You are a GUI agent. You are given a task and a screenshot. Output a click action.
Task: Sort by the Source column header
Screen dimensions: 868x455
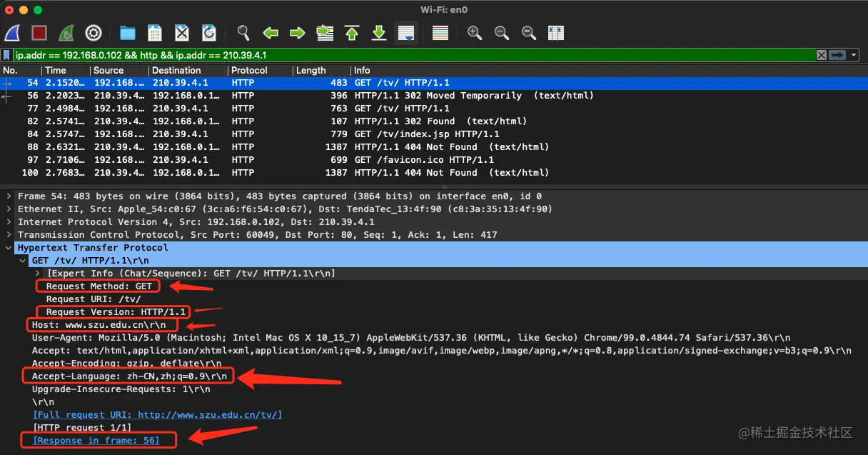tap(120, 70)
